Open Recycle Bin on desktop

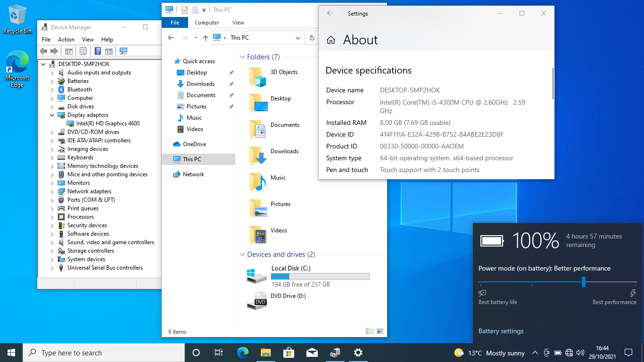(17, 20)
